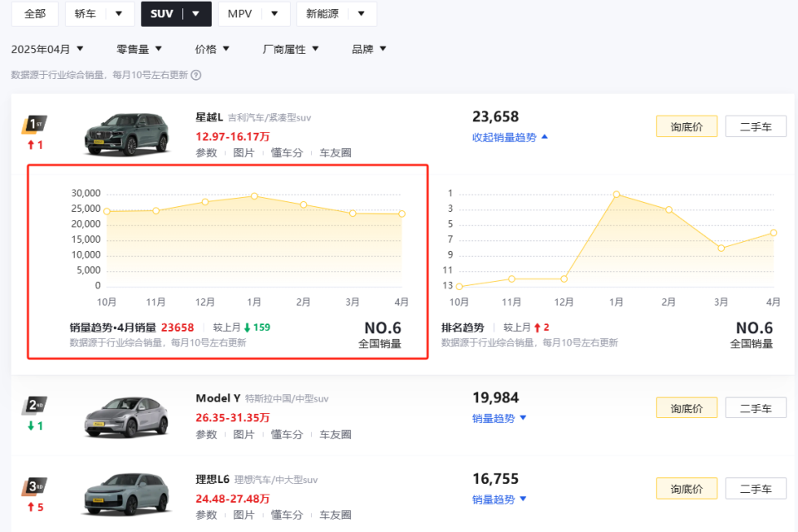Open 懂车分 for 理想L6
This screenshot has height=532, width=798.
[x=287, y=515]
